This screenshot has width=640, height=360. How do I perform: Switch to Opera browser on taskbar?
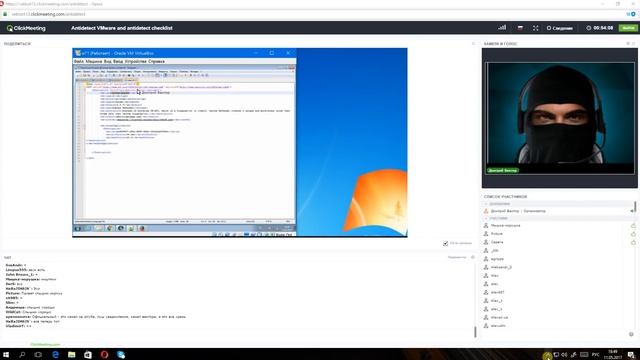(104, 354)
